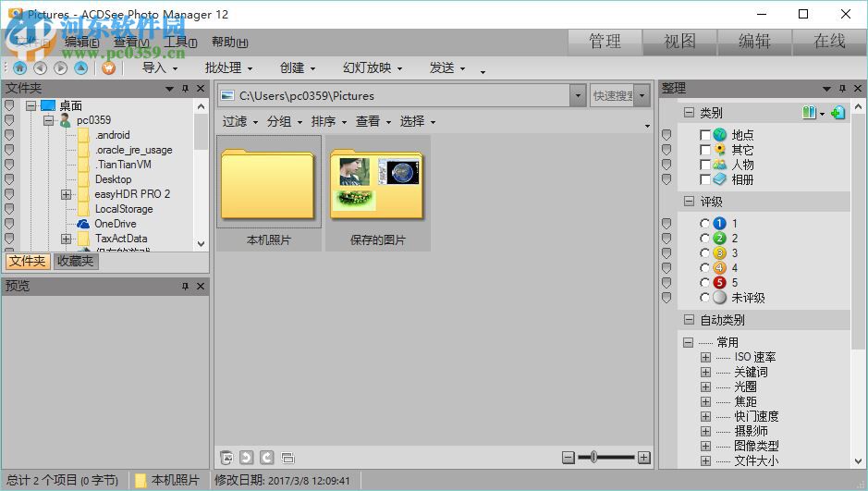Switch to the 视图 mode tab
868x491 pixels.
679,42
